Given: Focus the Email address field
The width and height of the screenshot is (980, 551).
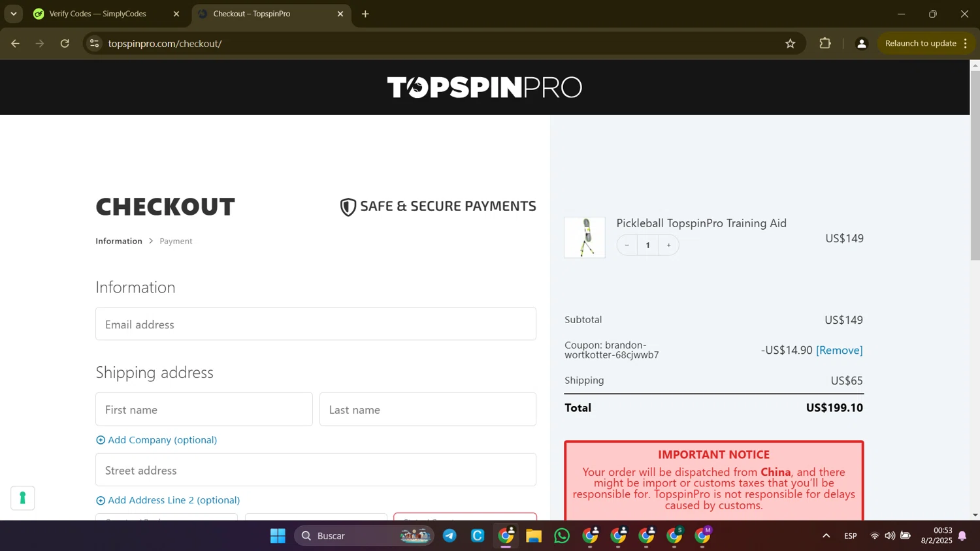Looking at the screenshot, I should click(x=316, y=324).
